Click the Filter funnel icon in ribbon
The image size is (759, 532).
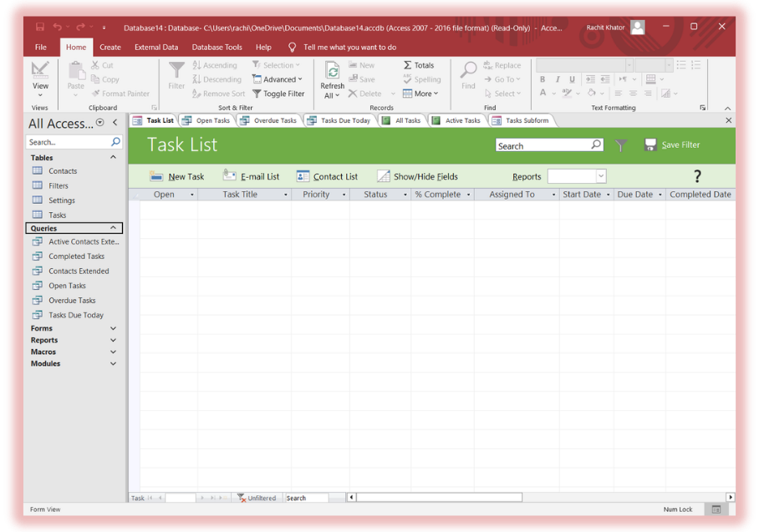click(x=176, y=71)
